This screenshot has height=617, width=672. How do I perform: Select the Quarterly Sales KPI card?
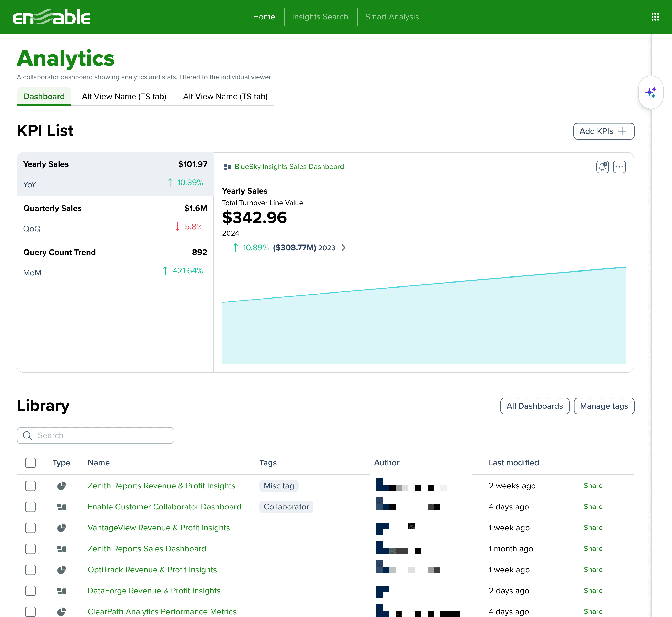point(115,218)
